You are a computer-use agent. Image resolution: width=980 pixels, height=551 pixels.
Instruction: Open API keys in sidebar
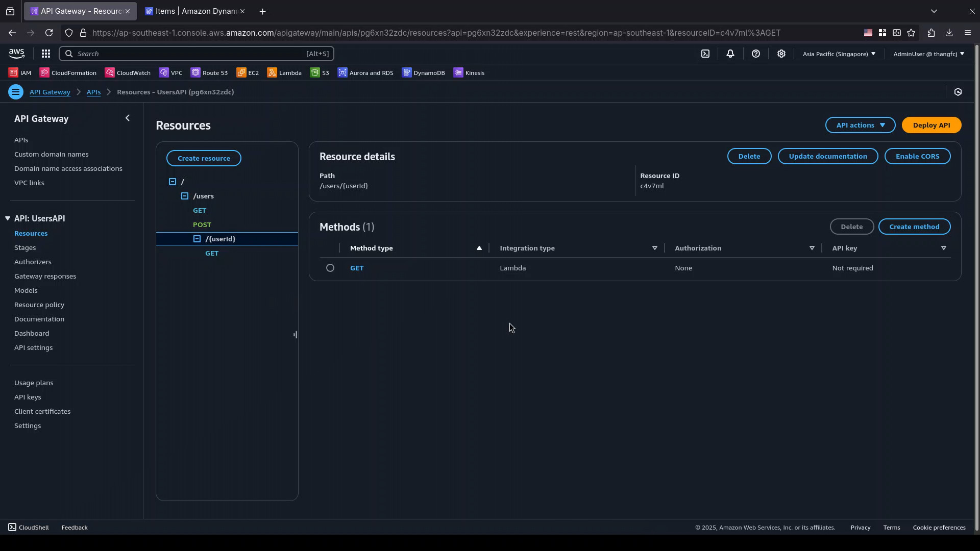28,397
